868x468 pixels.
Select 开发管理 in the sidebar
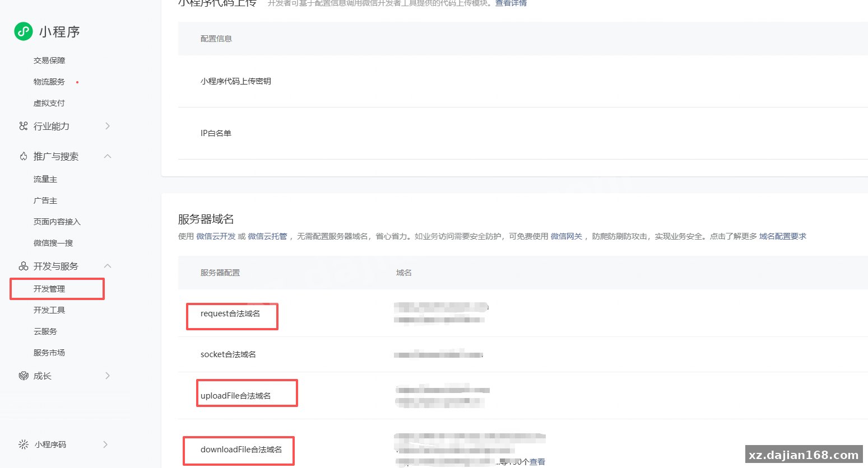[x=49, y=289]
